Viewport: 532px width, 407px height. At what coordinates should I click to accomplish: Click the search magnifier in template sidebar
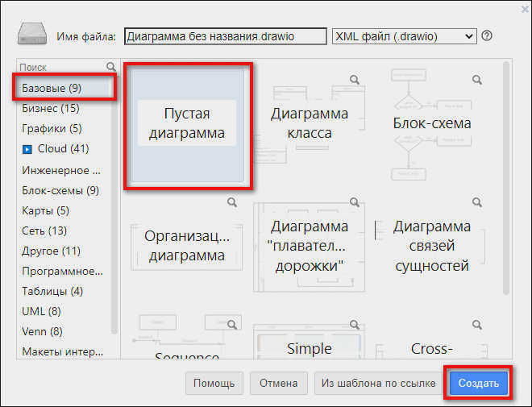(x=111, y=66)
